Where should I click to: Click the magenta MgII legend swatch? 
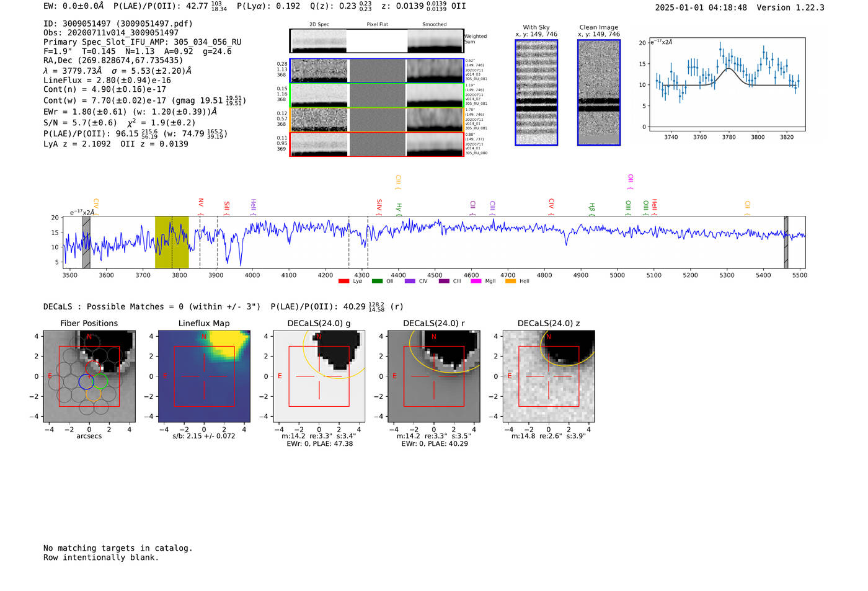coord(476,282)
